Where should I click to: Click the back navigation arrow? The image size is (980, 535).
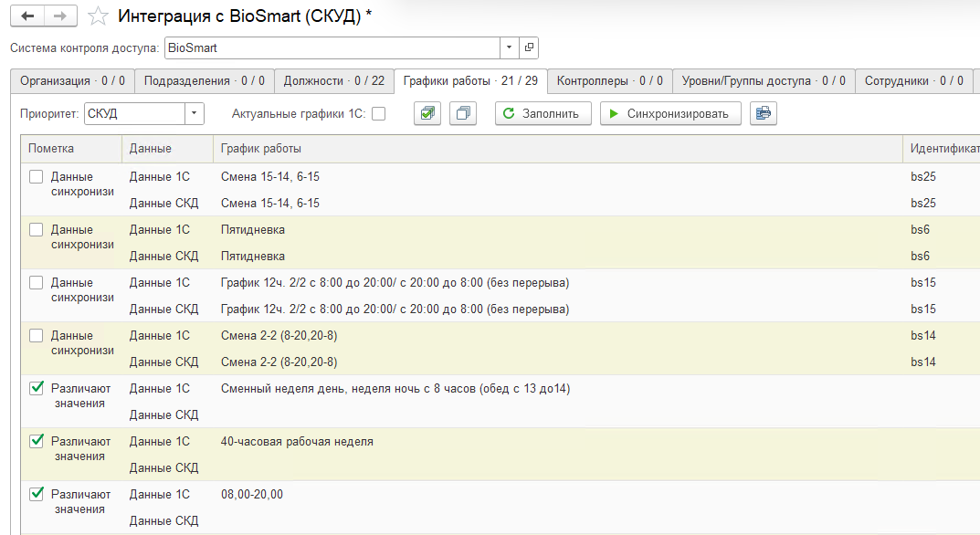coord(27,16)
